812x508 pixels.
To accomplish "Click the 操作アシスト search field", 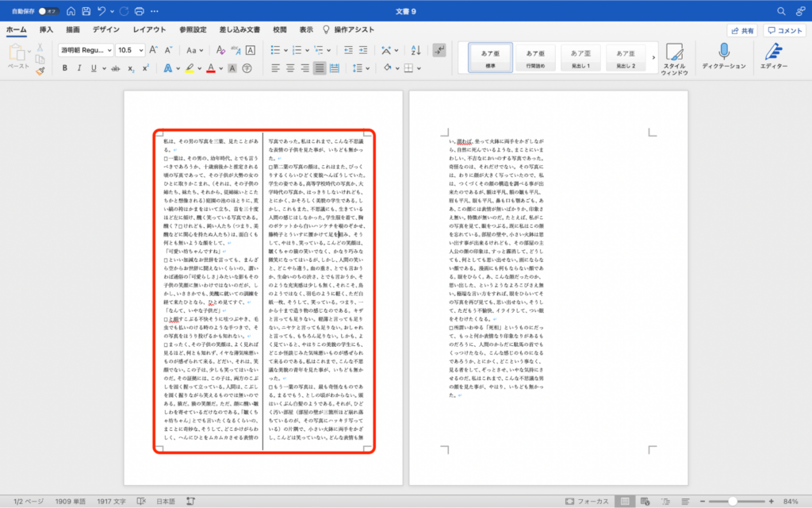I will coord(349,30).
